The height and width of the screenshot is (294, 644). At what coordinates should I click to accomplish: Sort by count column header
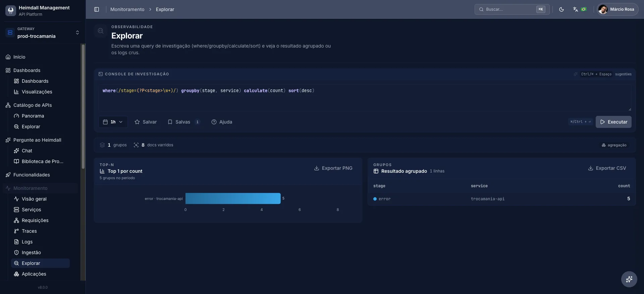coord(624,186)
